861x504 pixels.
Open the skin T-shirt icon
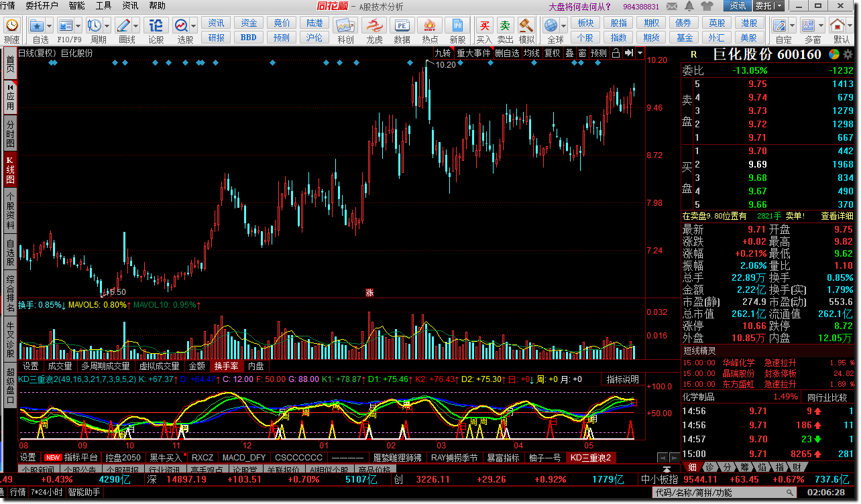[x=707, y=6]
